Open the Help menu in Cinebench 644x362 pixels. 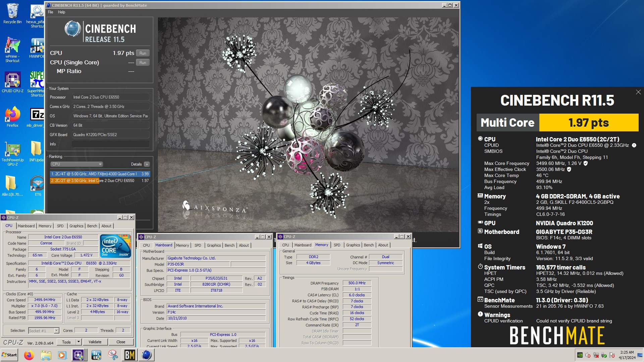(x=61, y=12)
